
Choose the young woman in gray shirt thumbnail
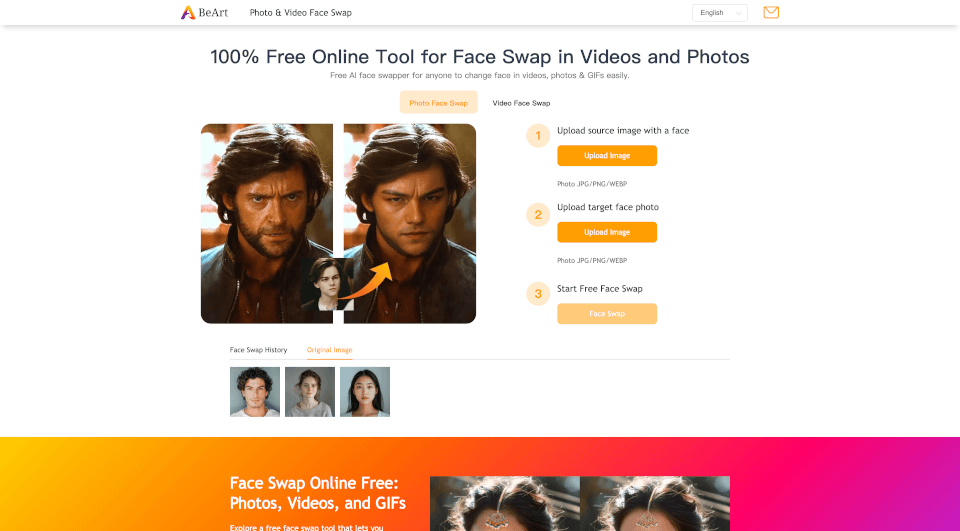click(310, 392)
